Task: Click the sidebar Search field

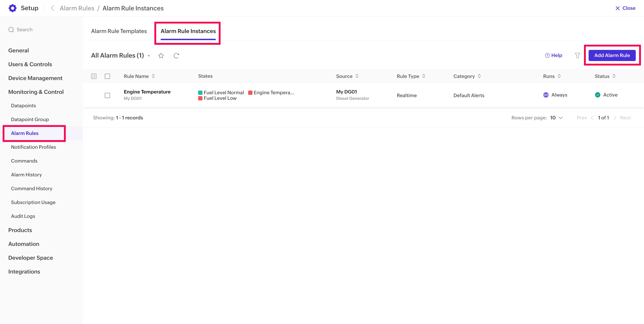Action: point(25,30)
